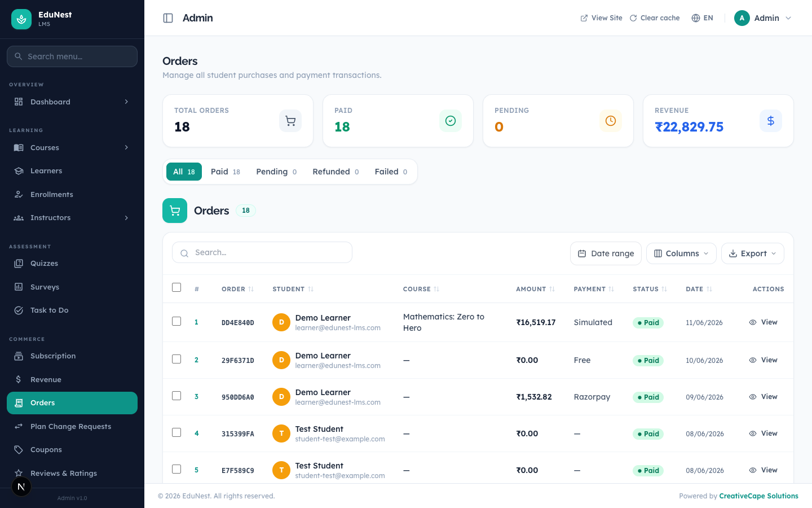
Task: Click the Paid checkmark circle icon
Action: pyautogui.click(x=451, y=121)
